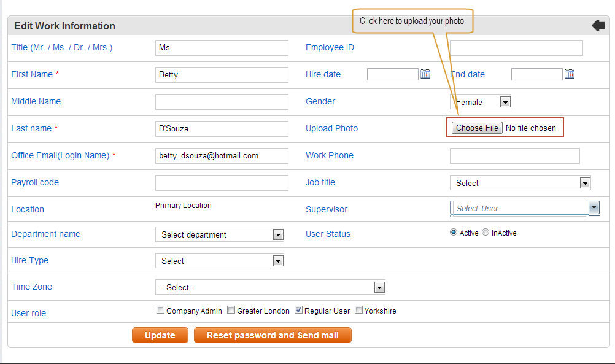This screenshot has height=364, width=615.
Task: Click Reset password and Send mail
Action: click(x=273, y=335)
